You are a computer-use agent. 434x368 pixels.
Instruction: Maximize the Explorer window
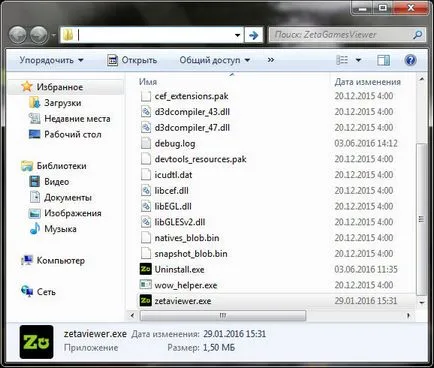coord(383,7)
